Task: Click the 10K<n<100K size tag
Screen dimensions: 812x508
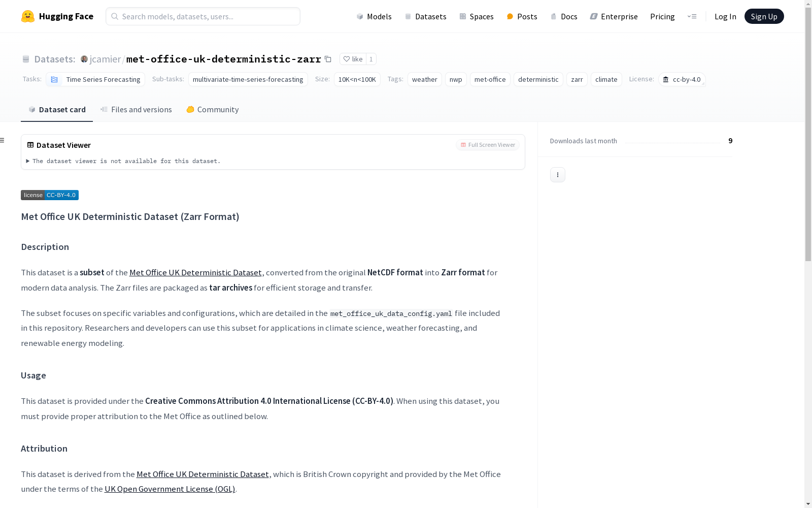Action: [357, 79]
